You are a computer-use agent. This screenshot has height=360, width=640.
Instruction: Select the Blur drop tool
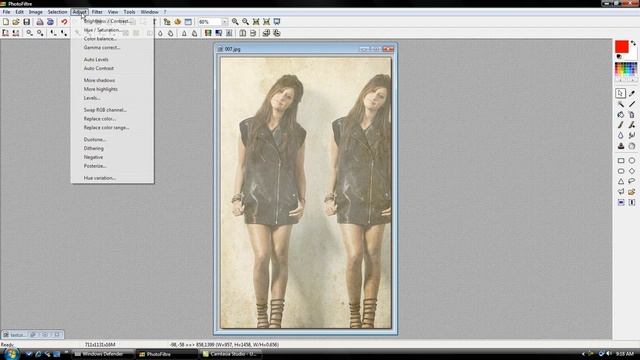pyautogui.click(x=620, y=136)
